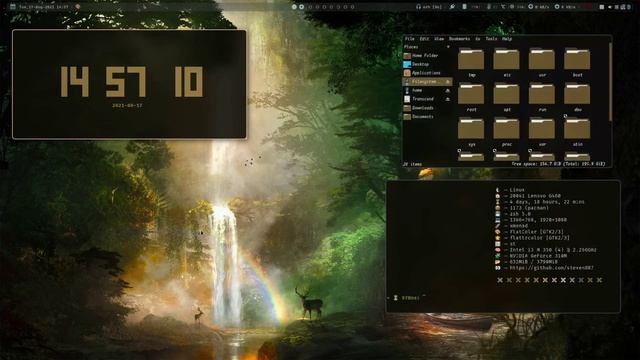Image resolution: width=640 pixels, height=360 pixels.
Task: Open the sys folder icon
Action: (x=471, y=129)
